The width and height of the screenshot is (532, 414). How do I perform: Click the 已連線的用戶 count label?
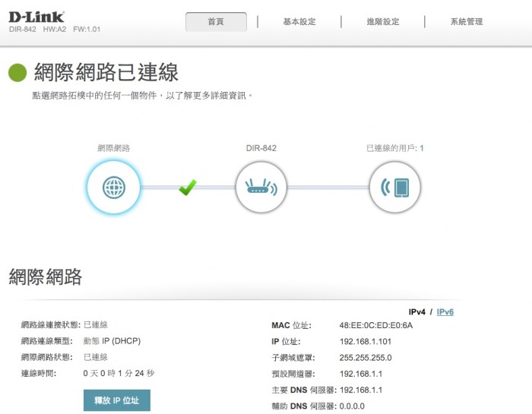[394, 148]
